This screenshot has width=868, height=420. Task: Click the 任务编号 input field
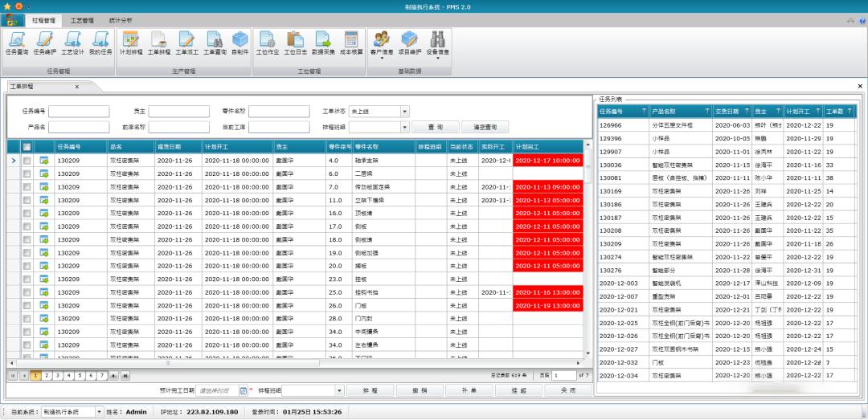pos(79,112)
